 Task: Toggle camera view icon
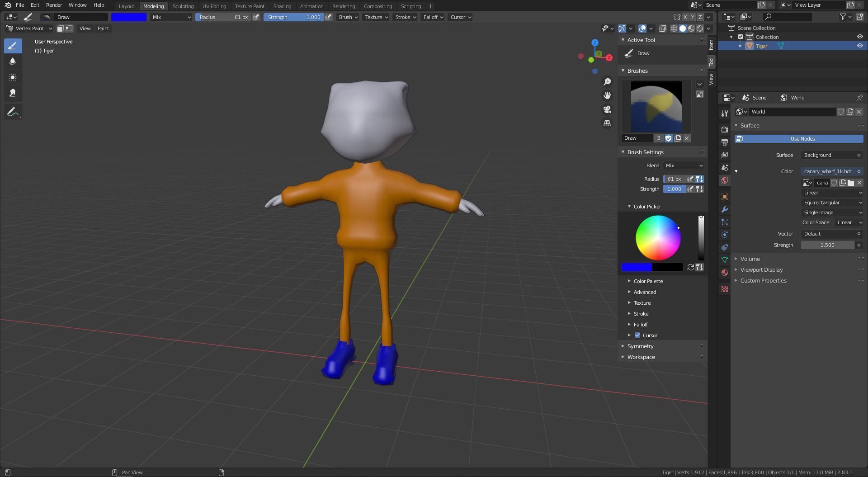point(607,109)
